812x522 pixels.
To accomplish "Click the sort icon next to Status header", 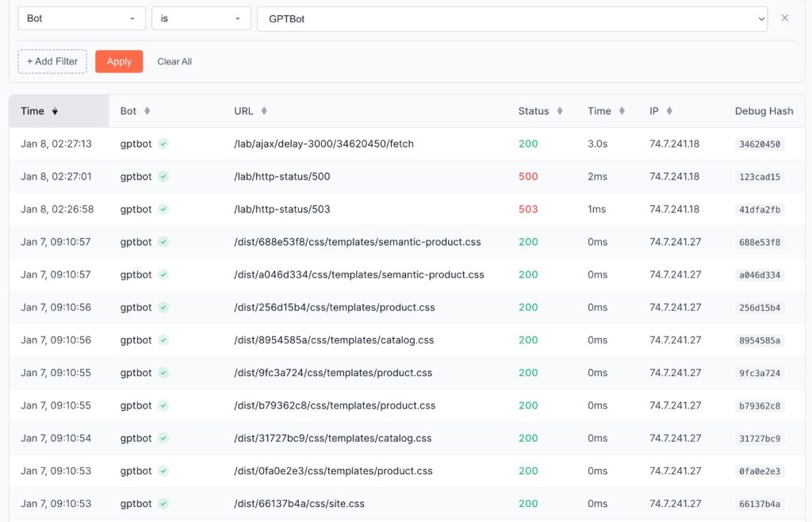I will (x=560, y=111).
